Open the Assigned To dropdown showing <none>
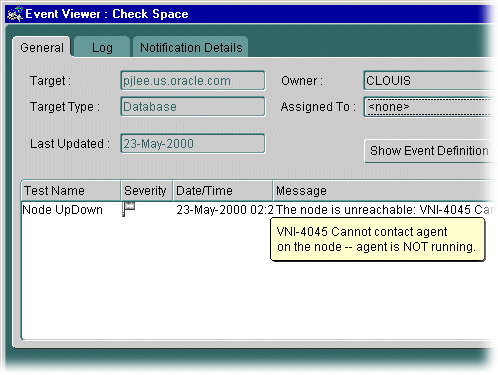This screenshot has width=498, height=375. tap(430, 107)
